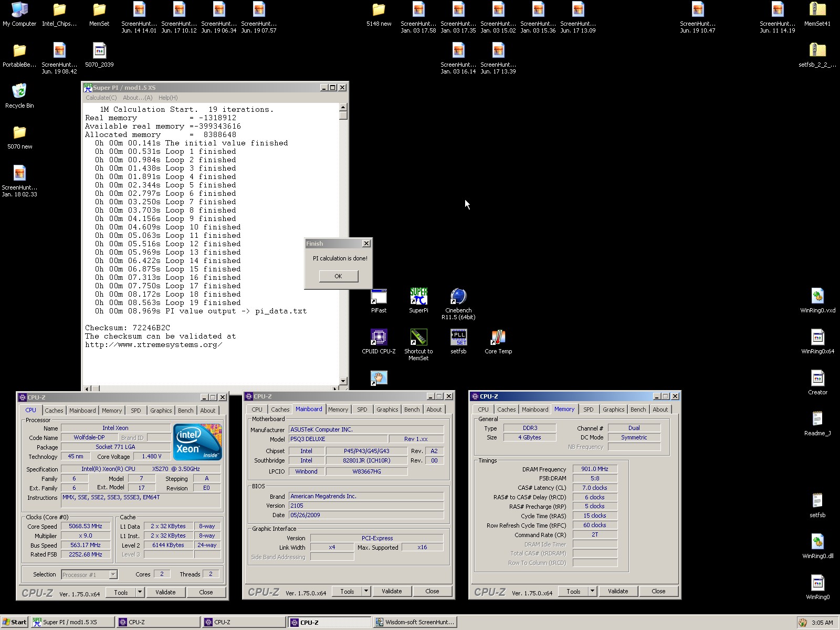
Task: Open ScreenHunt Jan. 18 02.33 image
Action: pos(19,181)
